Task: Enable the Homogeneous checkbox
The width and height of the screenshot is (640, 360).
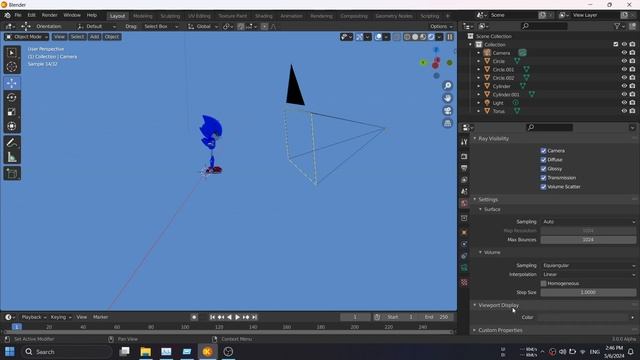Action: [543, 283]
